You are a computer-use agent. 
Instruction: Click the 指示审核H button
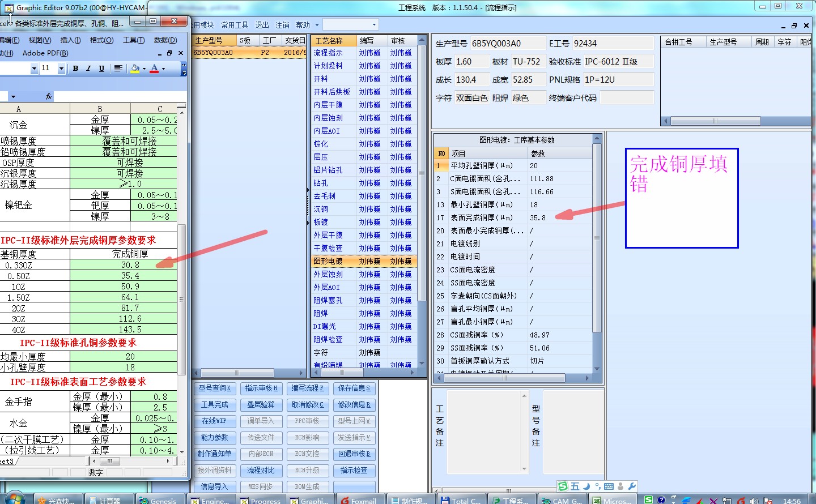pyautogui.click(x=261, y=388)
